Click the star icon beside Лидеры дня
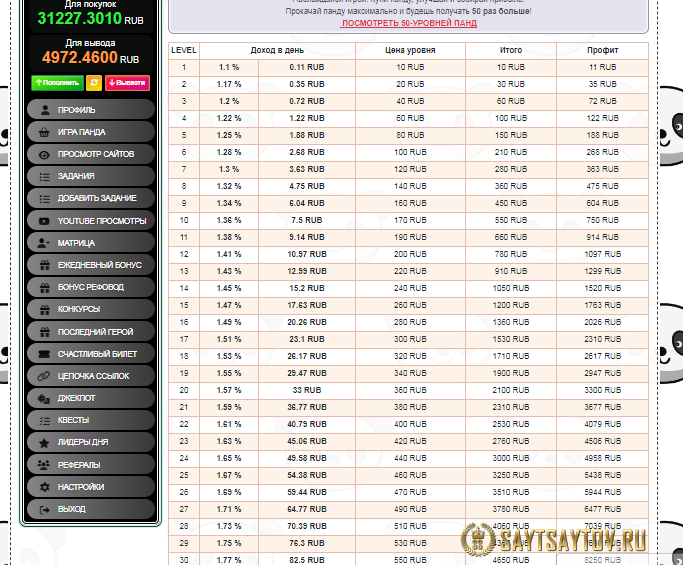 pyautogui.click(x=44, y=442)
